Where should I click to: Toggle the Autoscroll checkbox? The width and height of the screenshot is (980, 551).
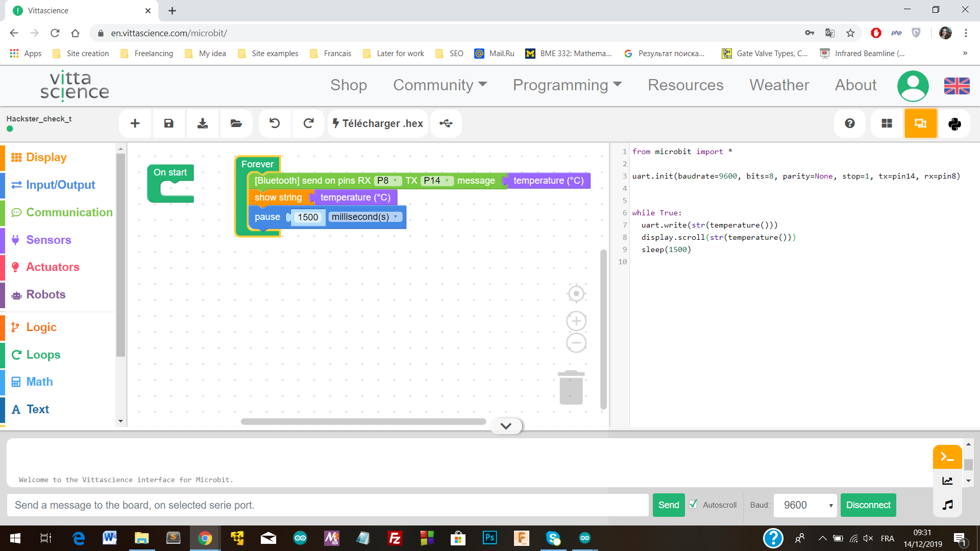coord(693,504)
